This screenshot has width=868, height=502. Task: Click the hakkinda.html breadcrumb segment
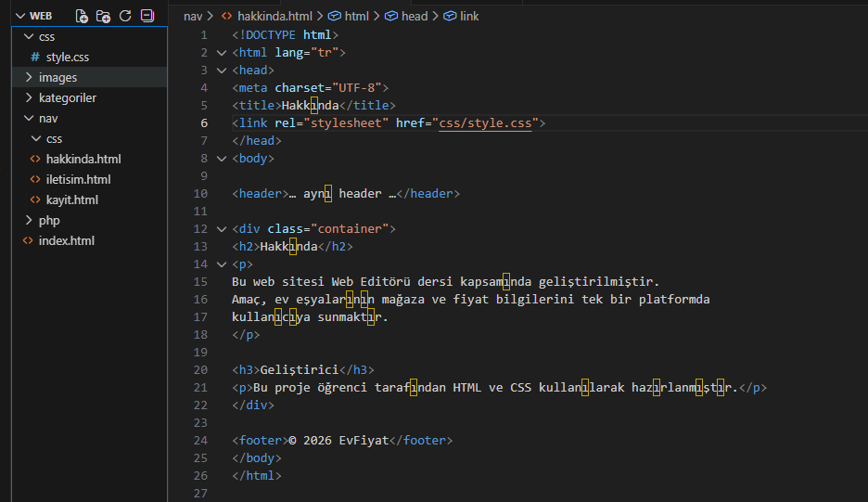click(274, 17)
